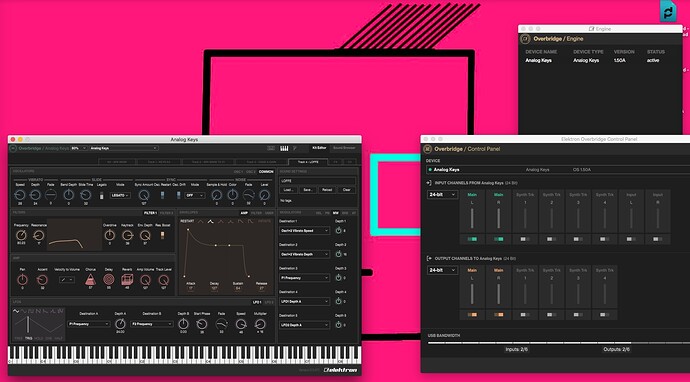The height and width of the screenshot is (382, 690).
Task: Toggle output channel Main L switch
Action: point(472,315)
